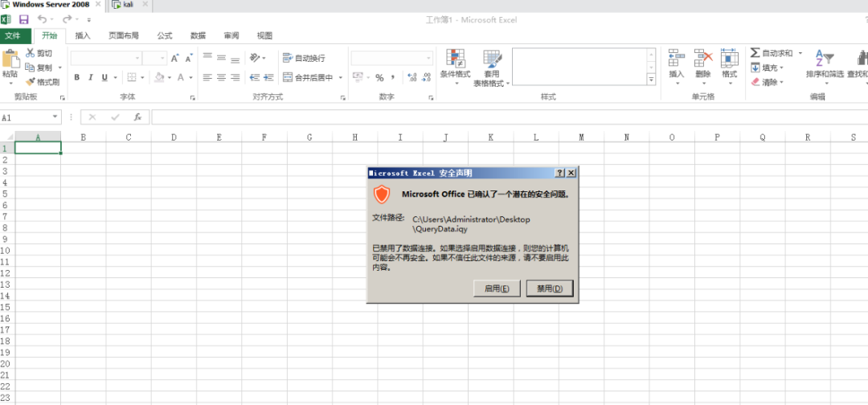This screenshot has width=868, height=405.
Task: Click the increase decimal icon
Action: [x=411, y=77]
